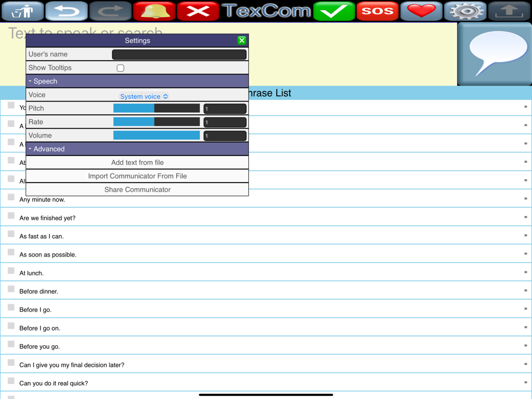Click the Volume value field
532x399 pixels.
(225, 136)
